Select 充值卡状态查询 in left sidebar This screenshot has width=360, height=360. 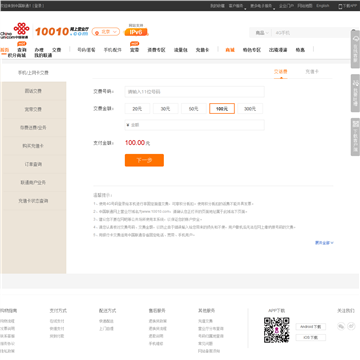[33, 201]
